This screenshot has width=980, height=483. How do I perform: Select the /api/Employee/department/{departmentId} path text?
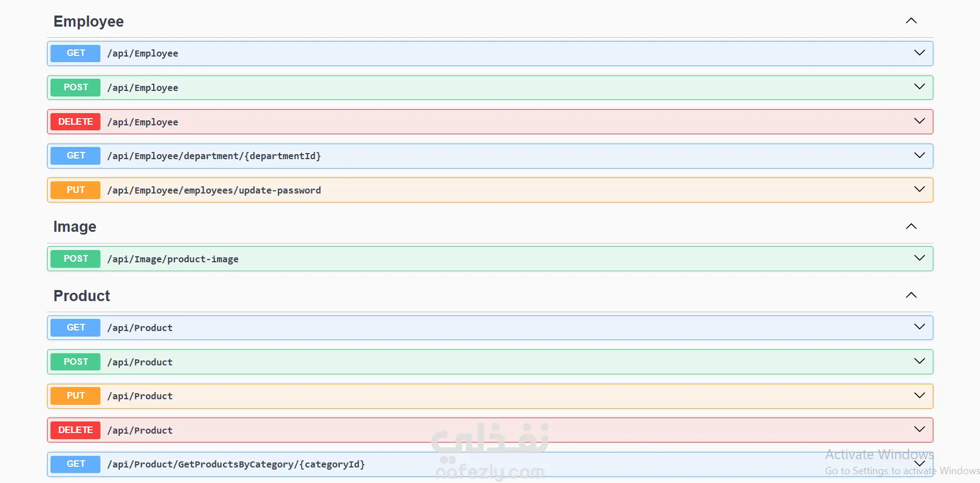click(x=214, y=156)
